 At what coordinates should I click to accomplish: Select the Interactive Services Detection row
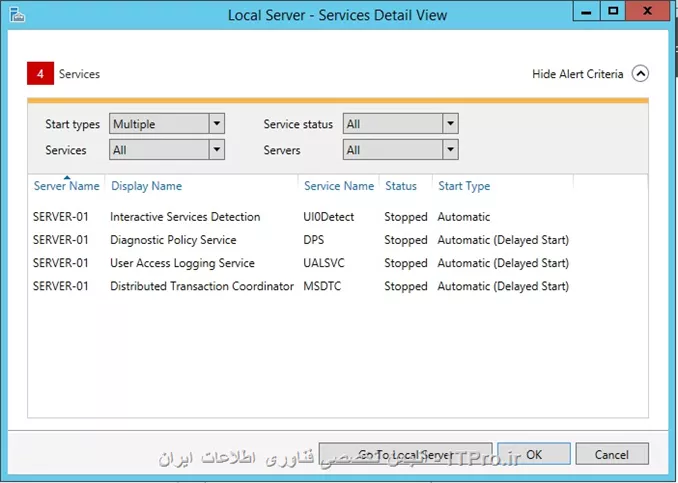337,217
